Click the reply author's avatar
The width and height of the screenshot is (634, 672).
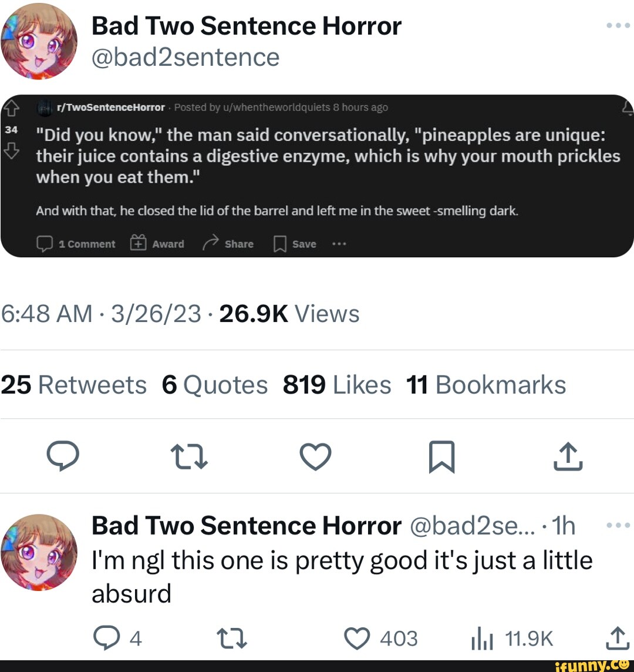point(39,553)
